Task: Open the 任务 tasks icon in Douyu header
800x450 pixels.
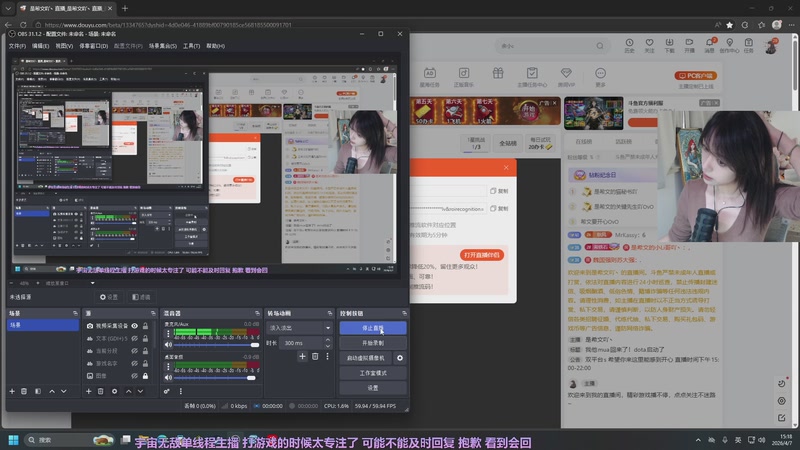Action: tap(748, 45)
